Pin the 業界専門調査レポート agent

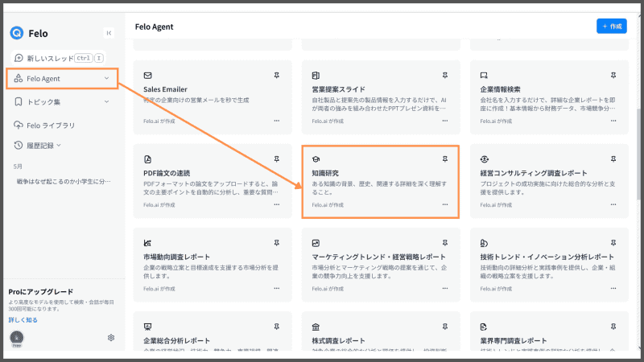[613, 327]
